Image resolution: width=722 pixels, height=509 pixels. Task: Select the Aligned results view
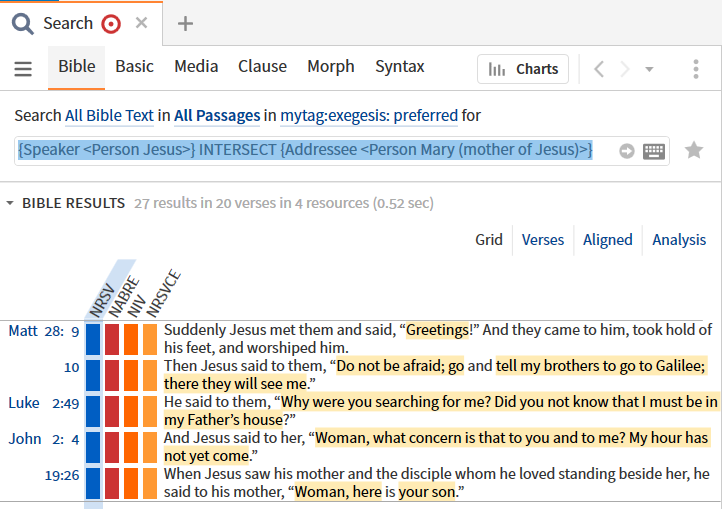coord(607,240)
